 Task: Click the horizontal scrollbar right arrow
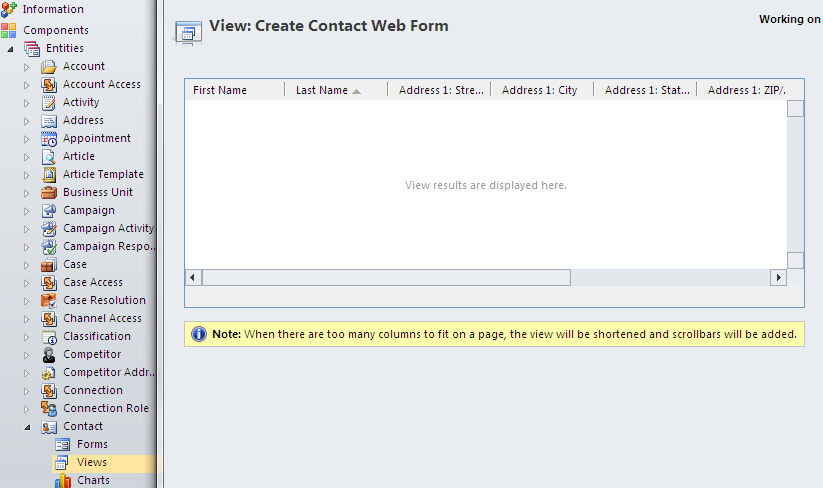tap(777, 277)
